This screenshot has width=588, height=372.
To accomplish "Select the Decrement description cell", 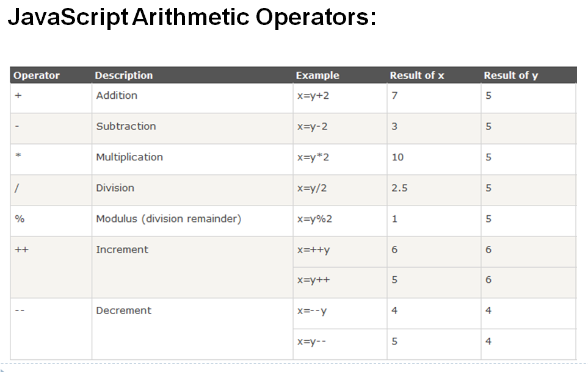I will (124, 310).
